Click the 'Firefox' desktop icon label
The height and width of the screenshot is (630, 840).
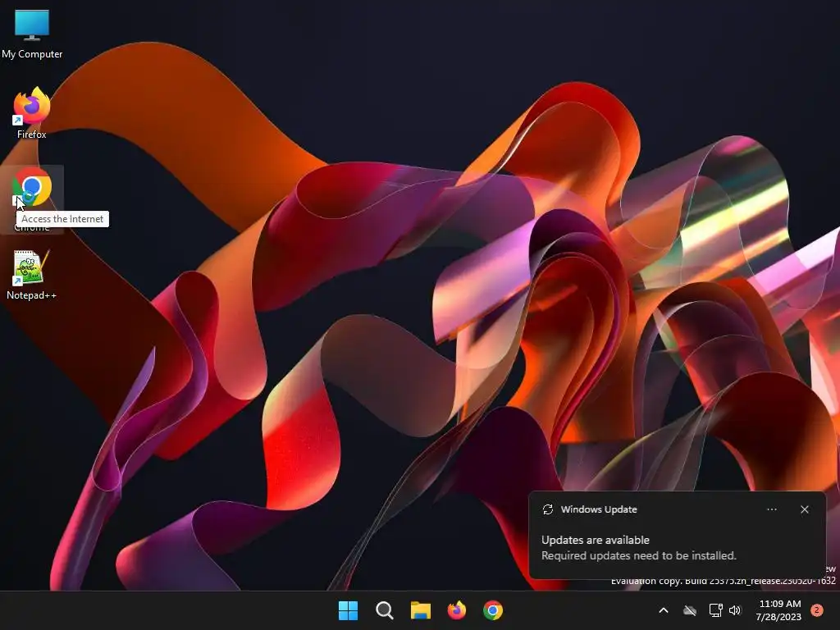coord(32,135)
